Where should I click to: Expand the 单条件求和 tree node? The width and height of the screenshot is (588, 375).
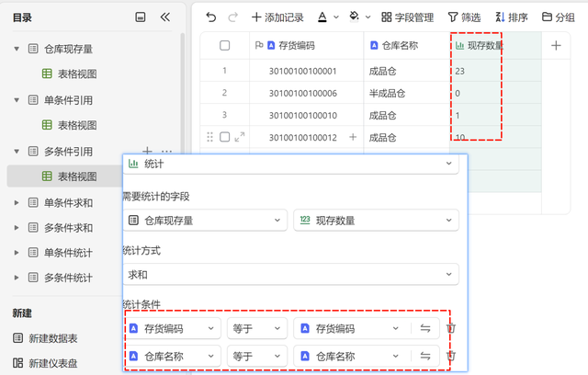click(17, 203)
